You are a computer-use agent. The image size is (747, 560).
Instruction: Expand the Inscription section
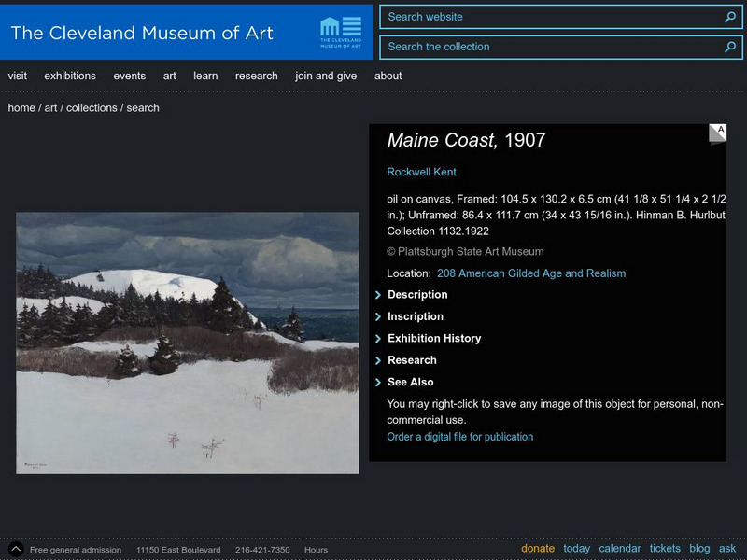(x=415, y=316)
